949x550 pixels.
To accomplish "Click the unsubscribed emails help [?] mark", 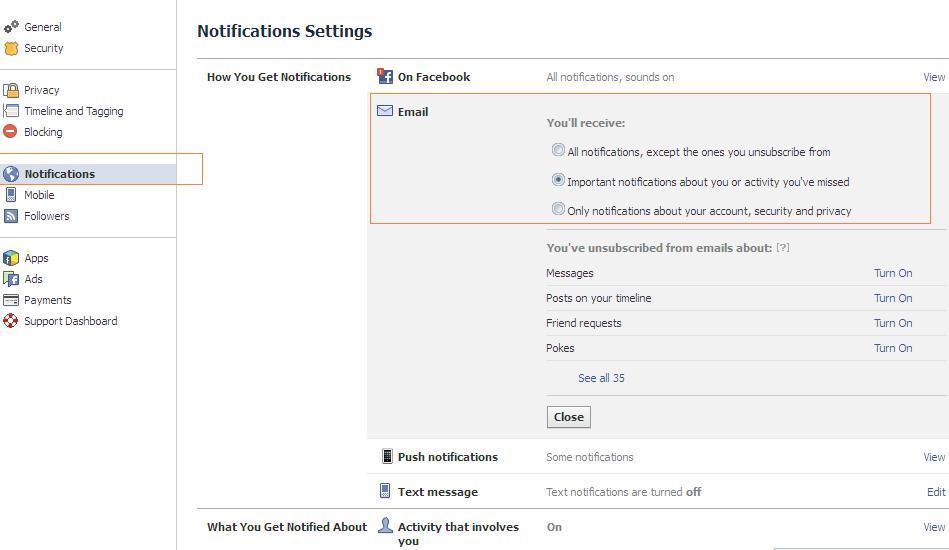I will (783, 248).
